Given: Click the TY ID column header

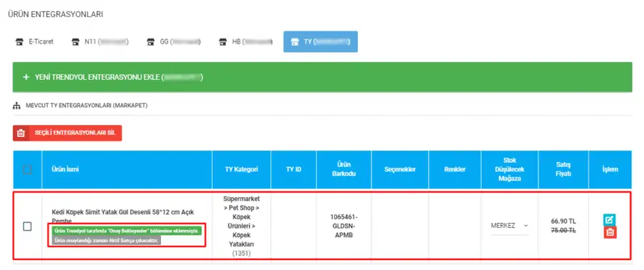Looking at the screenshot, I should [293, 169].
